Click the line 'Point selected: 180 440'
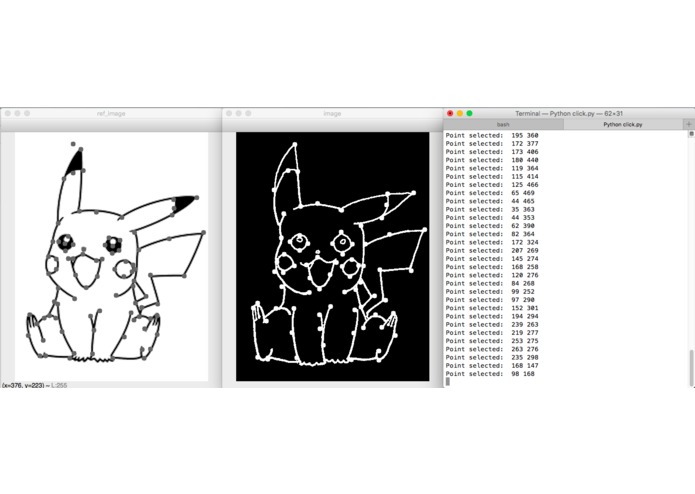 click(x=492, y=160)
